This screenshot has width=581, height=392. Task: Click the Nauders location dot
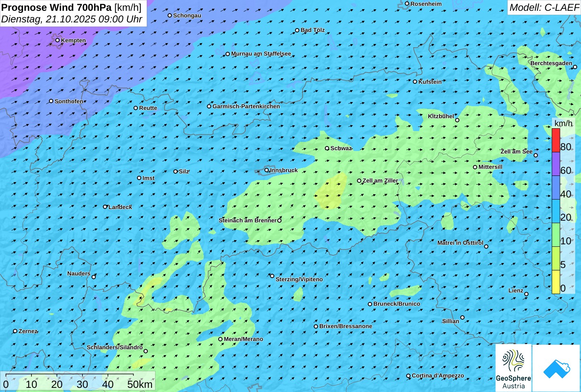(94, 277)
